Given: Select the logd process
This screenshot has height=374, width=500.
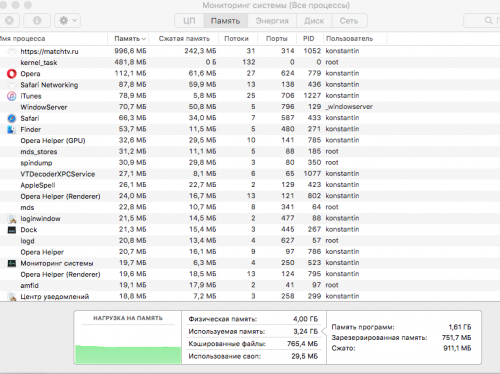Looking at the screenshot, I should point(250,241).
